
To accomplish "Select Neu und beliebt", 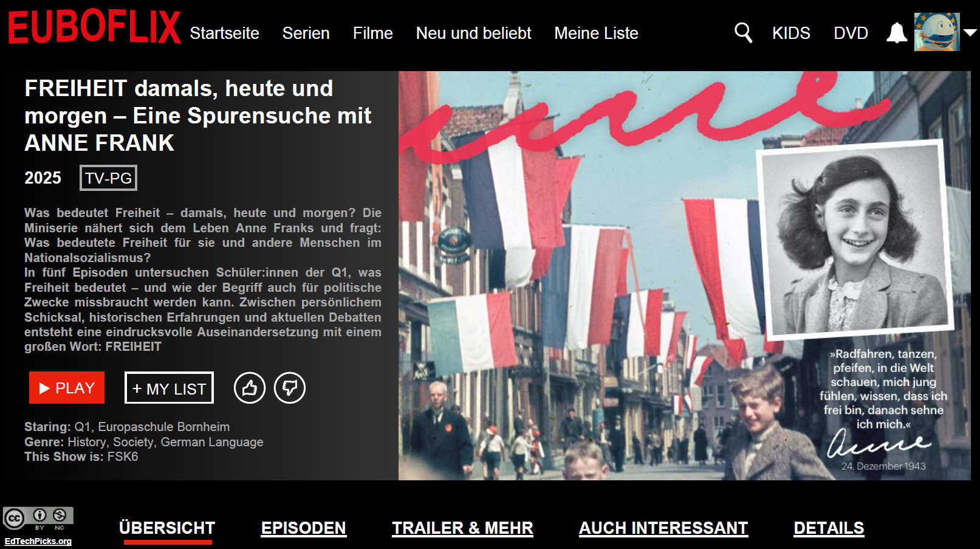I will (x=473, y=33).
